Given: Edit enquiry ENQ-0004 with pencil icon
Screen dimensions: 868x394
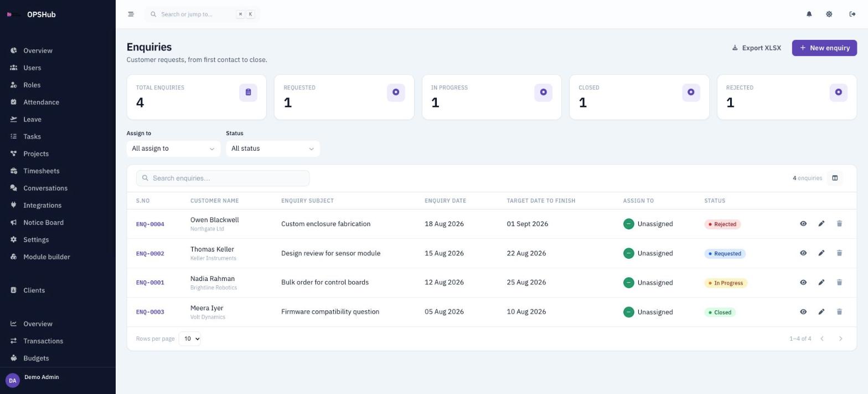Looking at the screenshot, I should pos(821,224).
